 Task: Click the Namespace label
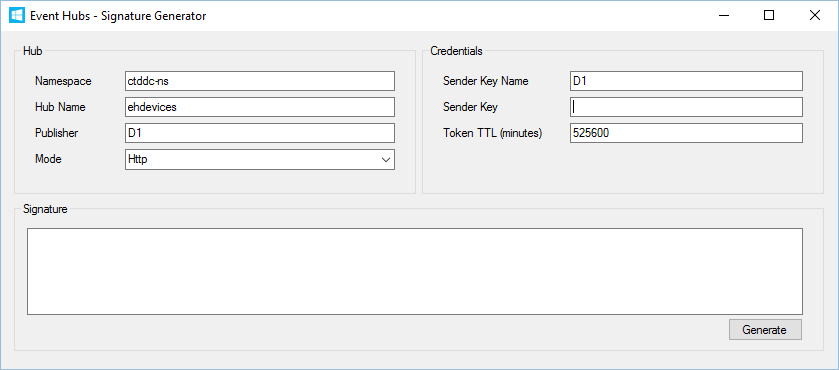pyautogui.click(x=63, y=81)
